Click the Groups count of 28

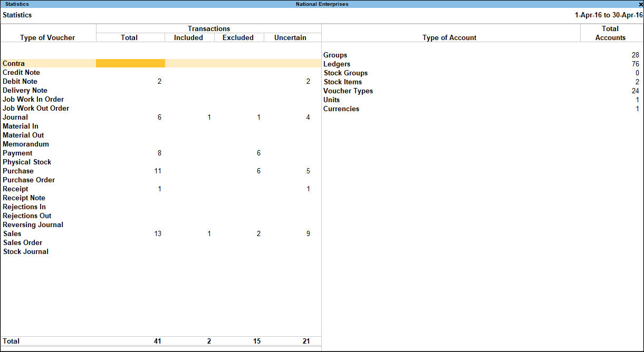coord(635,55)
